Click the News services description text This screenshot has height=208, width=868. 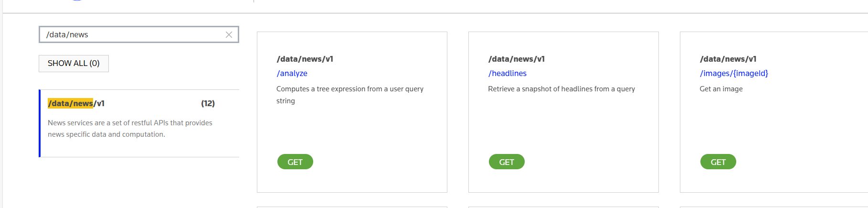(x=130, y=129)
